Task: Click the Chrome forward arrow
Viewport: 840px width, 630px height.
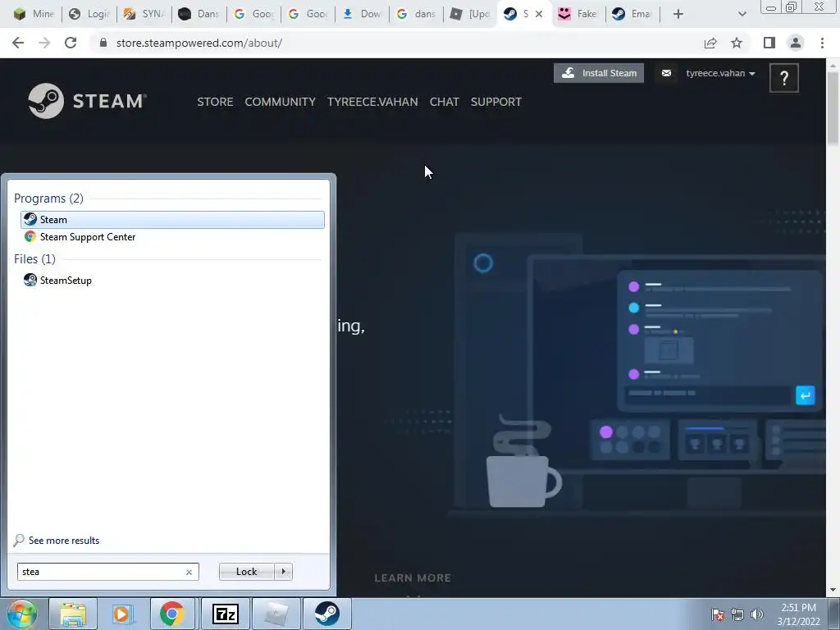Action: 44,43
